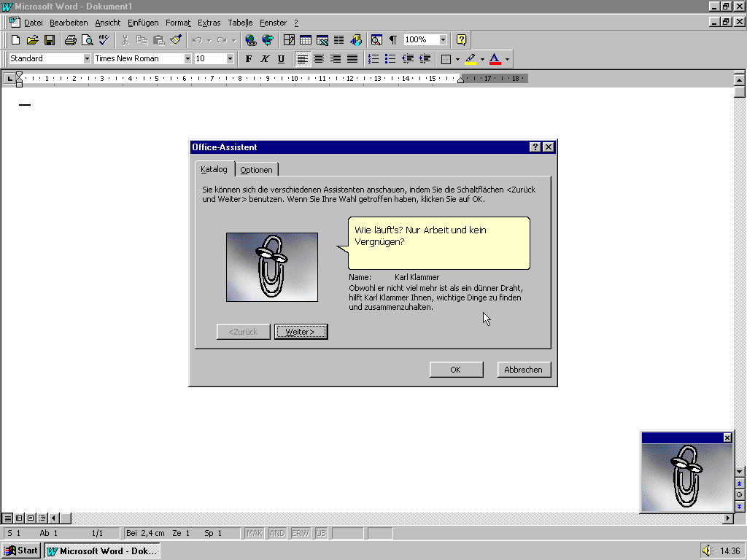Image resolution: width=747 pixels, height=560 pixels.
Task: Copy the selection to the clipboard
Action: click(x=142, y=40)
